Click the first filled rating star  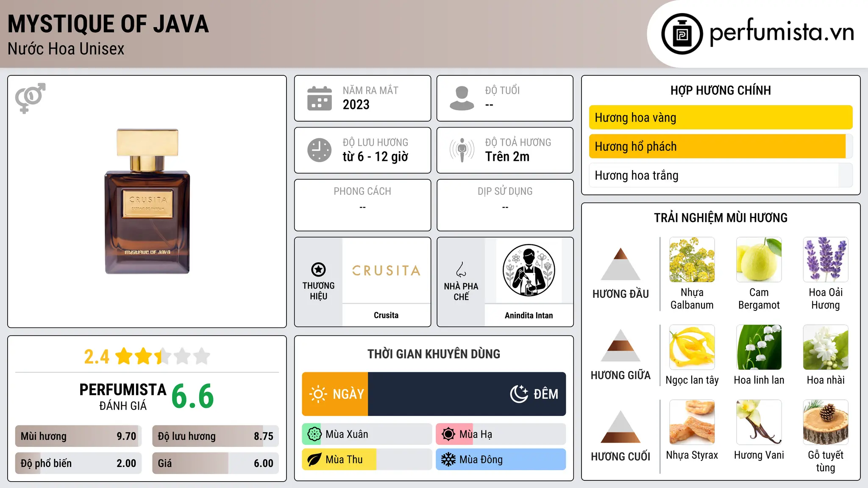[124, 356]
